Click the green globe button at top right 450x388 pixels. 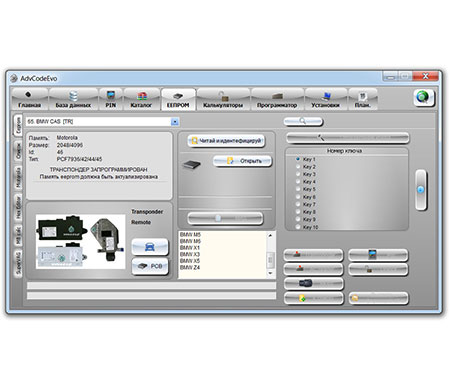[x=424, y=98]
